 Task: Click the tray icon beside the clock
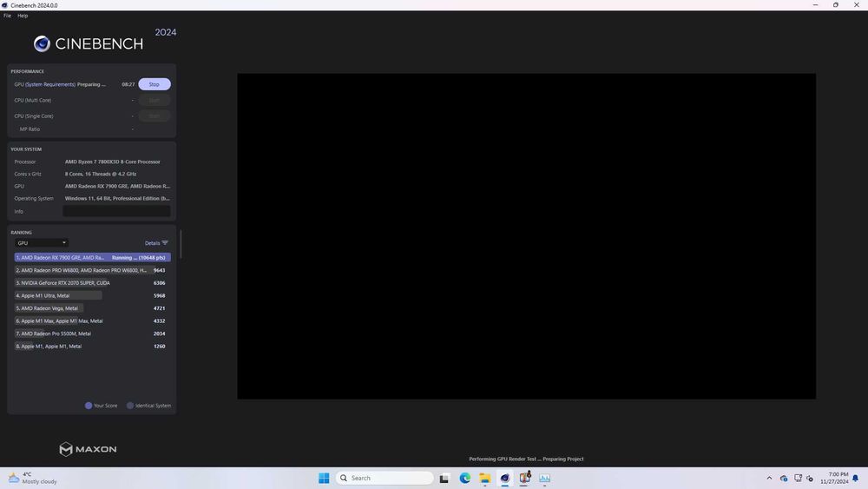click(810, 478)
